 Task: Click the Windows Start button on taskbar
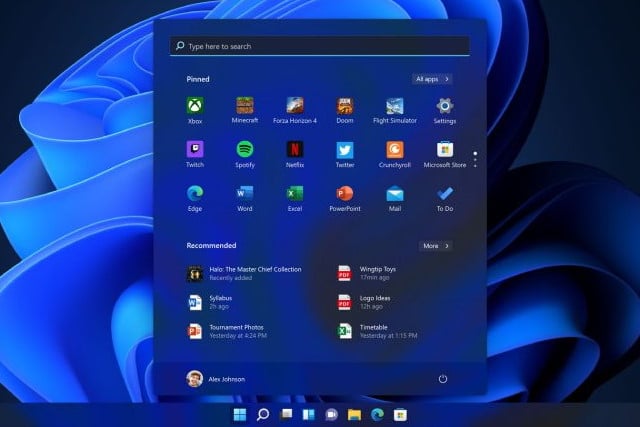tap(240, 414)
